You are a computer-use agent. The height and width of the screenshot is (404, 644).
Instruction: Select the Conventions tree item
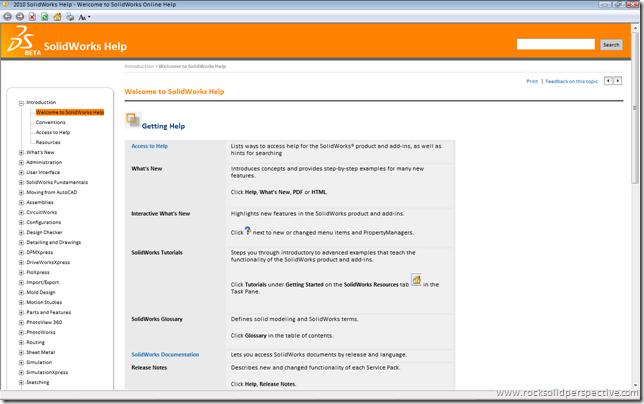point(51,122)
